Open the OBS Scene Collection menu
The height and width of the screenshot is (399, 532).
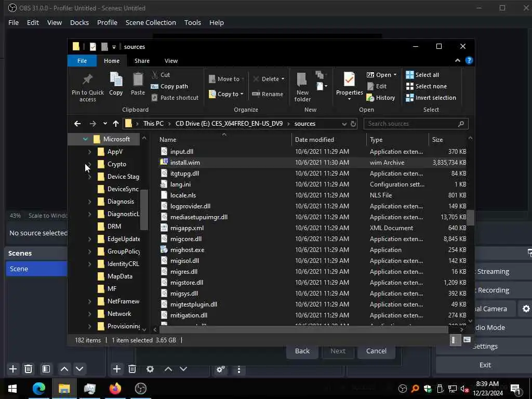pos(151,22)
